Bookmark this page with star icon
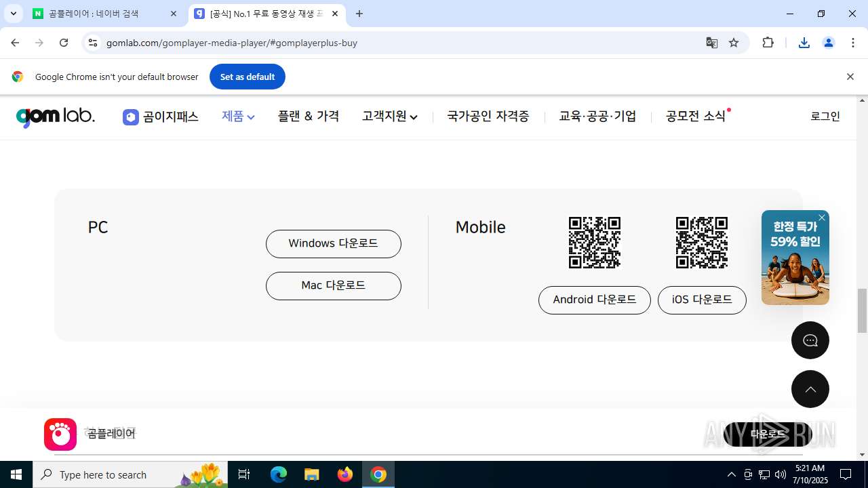The image size is (868, 488). coord(734,43)
